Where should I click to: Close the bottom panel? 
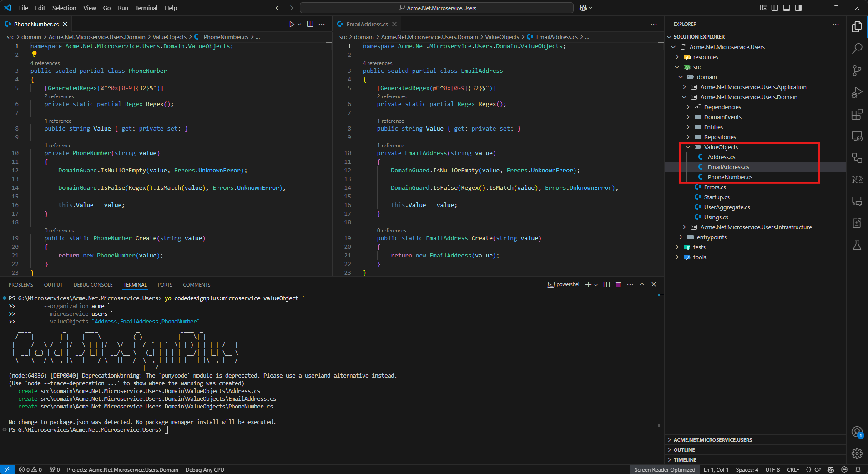click(654, 284)
